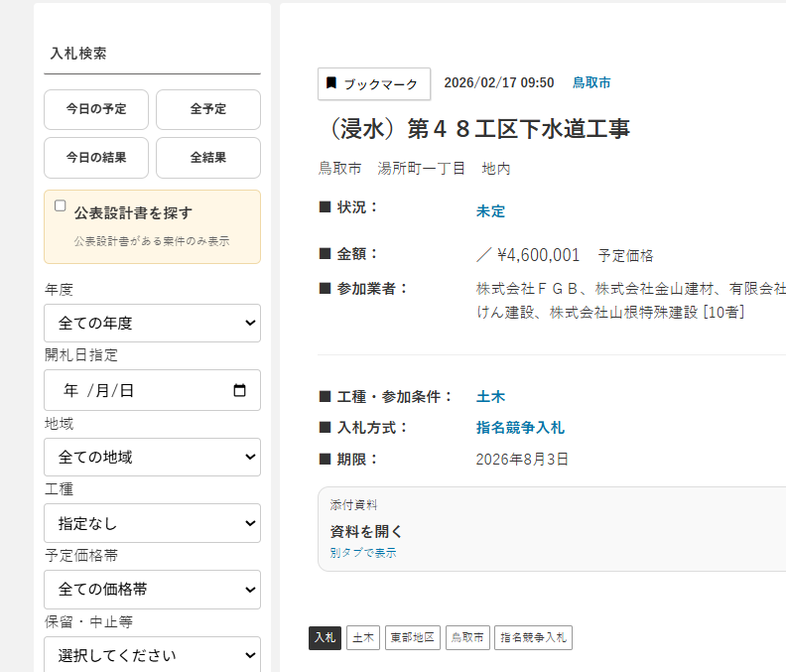Open the 地域 dropdown list
The width and height of the screenshot is (786, 672).
click(152, 457)
